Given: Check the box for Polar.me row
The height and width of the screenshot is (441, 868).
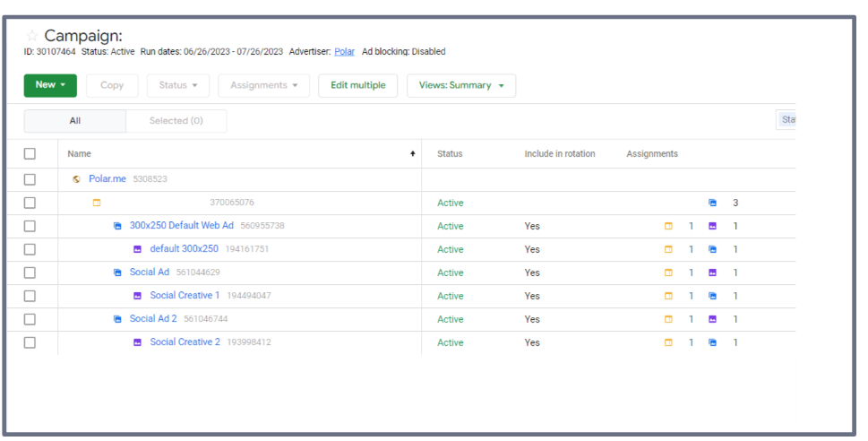Looking at the screenshot, I should (x=30, y=179).
